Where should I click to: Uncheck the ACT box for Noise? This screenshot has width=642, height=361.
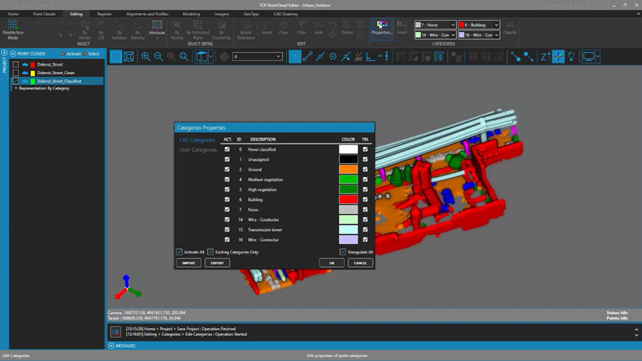[x=227, y=210]
